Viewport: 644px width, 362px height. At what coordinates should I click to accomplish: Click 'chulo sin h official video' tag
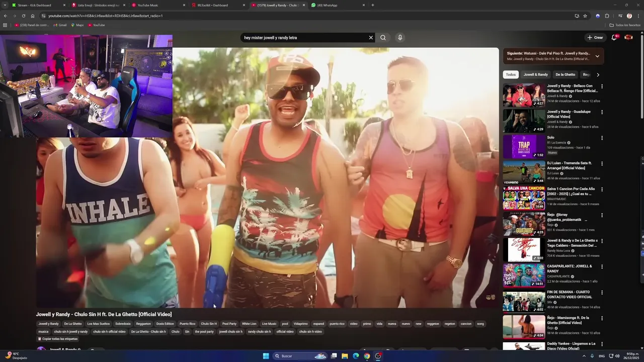[109, 332]
